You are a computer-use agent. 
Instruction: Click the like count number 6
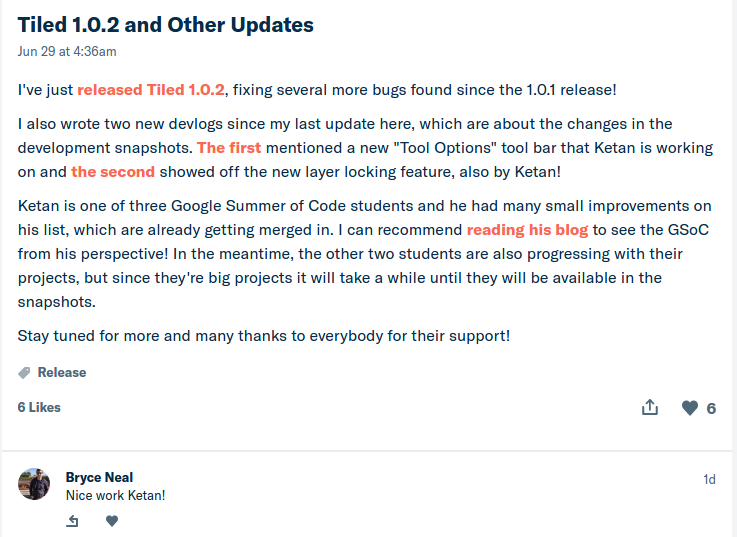point(711,408)
